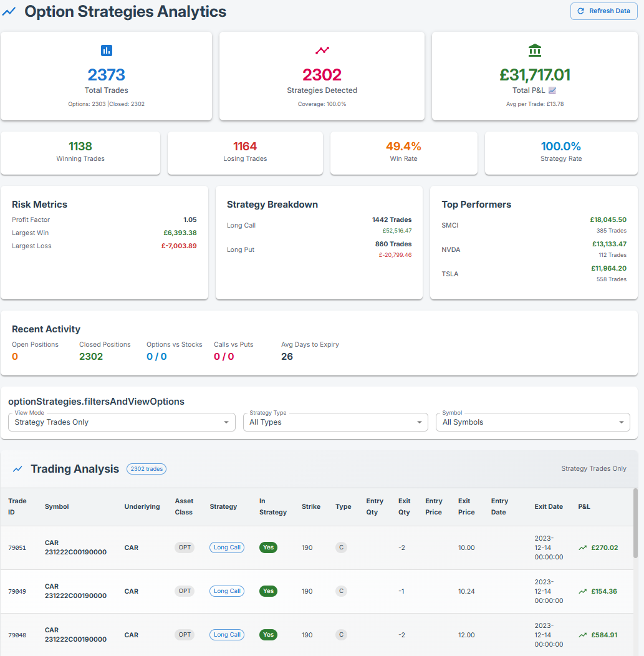Click the 2302 trades badge
Screen dimensions: 644x656
pos(147,469)
